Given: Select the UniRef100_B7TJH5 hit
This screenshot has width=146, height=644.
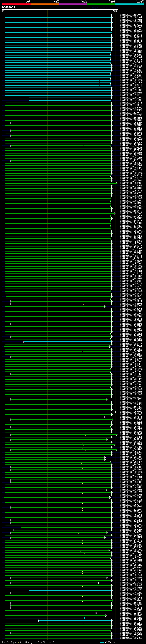Looking at the screenshot, I should (131, 620).
